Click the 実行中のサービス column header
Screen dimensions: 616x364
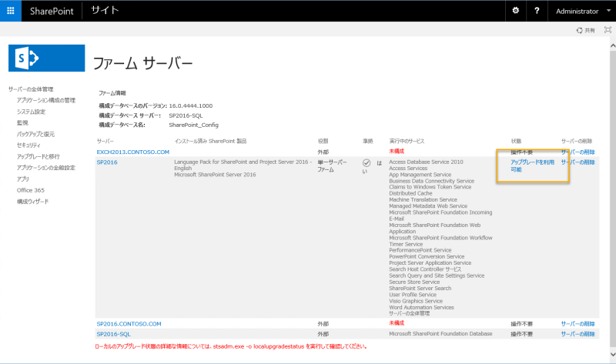407,141
